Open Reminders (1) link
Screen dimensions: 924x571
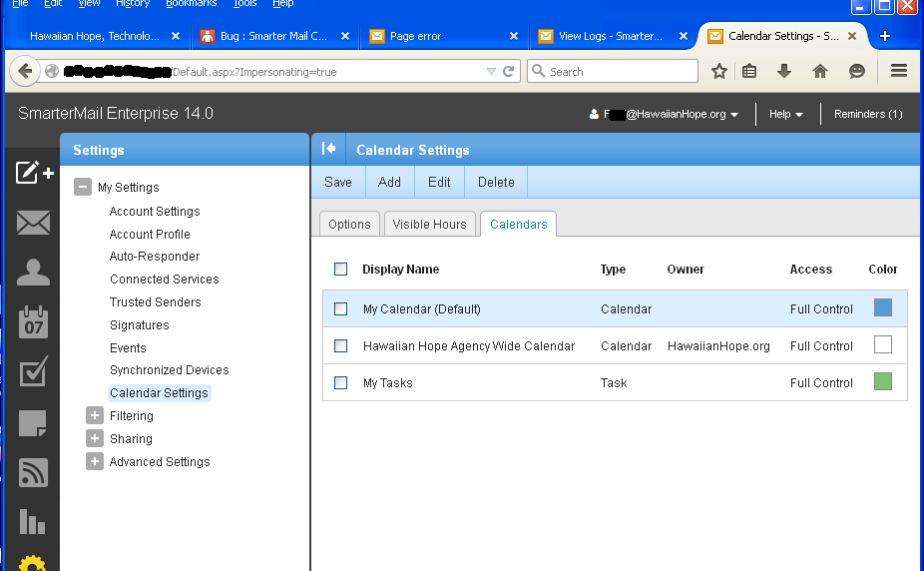coord(868,115)
